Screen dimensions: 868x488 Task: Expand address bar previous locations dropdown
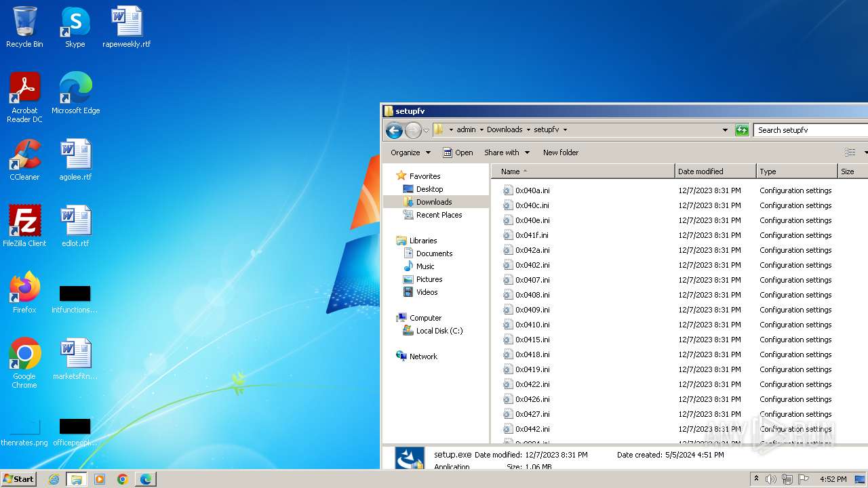point(725,130)
